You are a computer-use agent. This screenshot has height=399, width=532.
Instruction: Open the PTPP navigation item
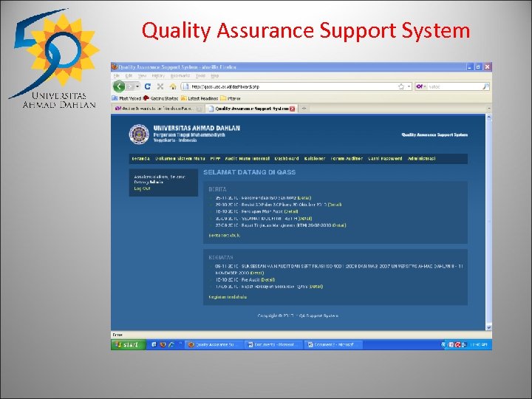pyautogui.click(x=215, y=158)
